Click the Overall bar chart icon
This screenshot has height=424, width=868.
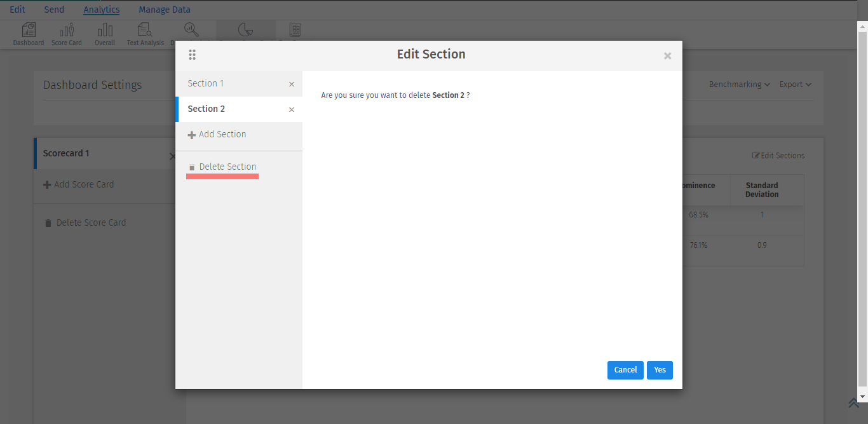point(105,34)
